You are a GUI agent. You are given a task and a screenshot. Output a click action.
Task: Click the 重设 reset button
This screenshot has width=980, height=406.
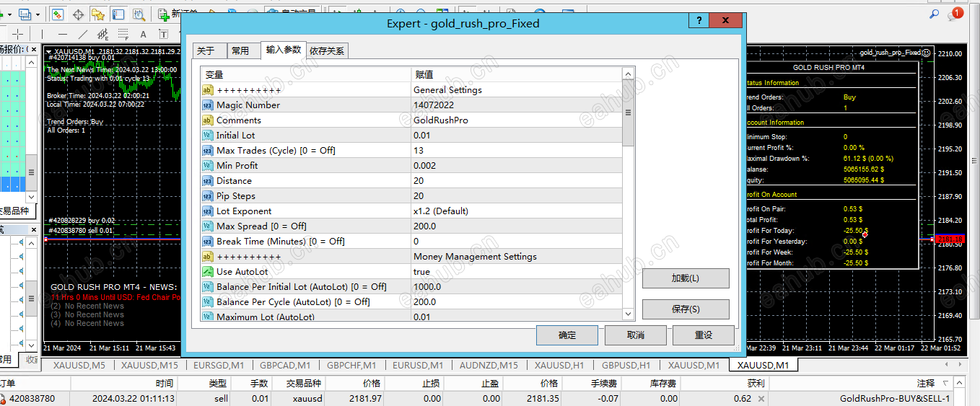point(704,335)
